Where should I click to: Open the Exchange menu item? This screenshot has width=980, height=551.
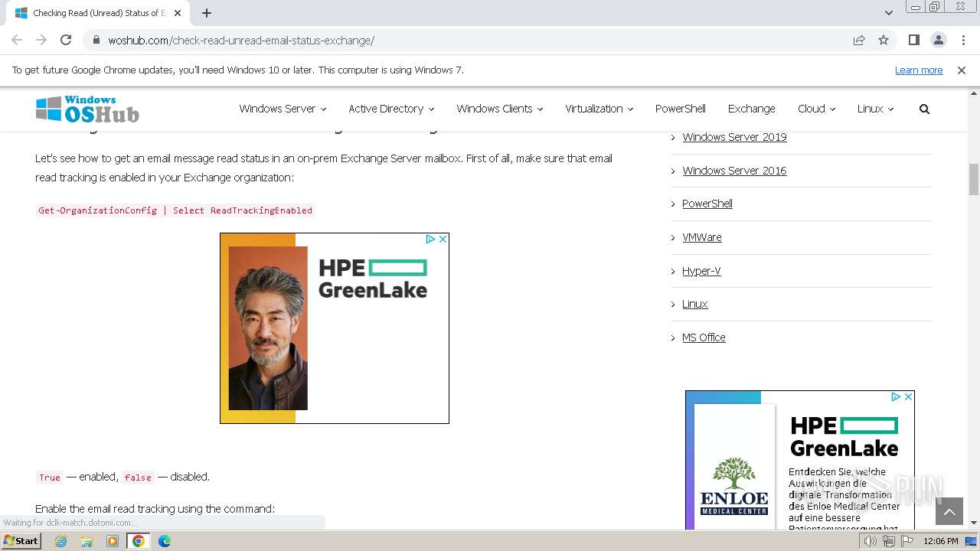point(752,109)
